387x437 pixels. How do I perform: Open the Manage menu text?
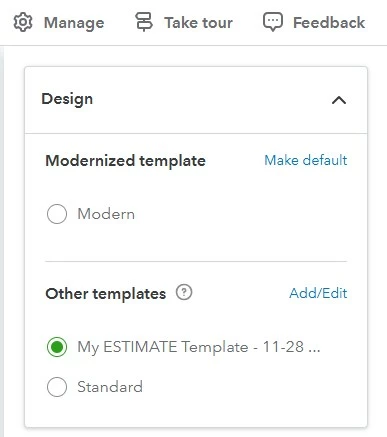coord(74,23)
